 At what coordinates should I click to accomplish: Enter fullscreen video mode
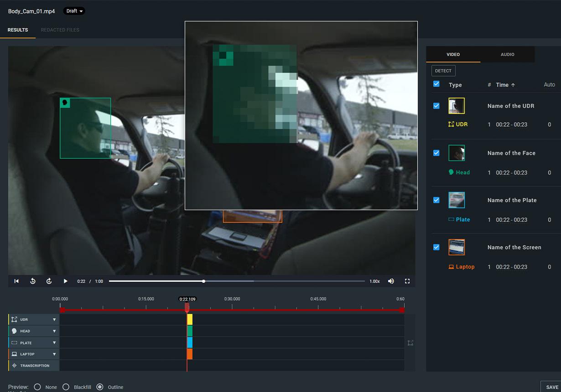407,281
